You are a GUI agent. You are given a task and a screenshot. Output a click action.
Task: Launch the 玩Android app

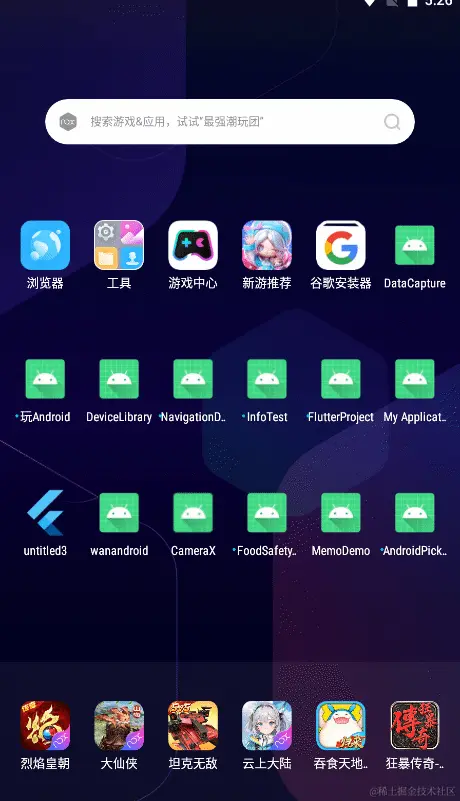(x=45, y=379)
